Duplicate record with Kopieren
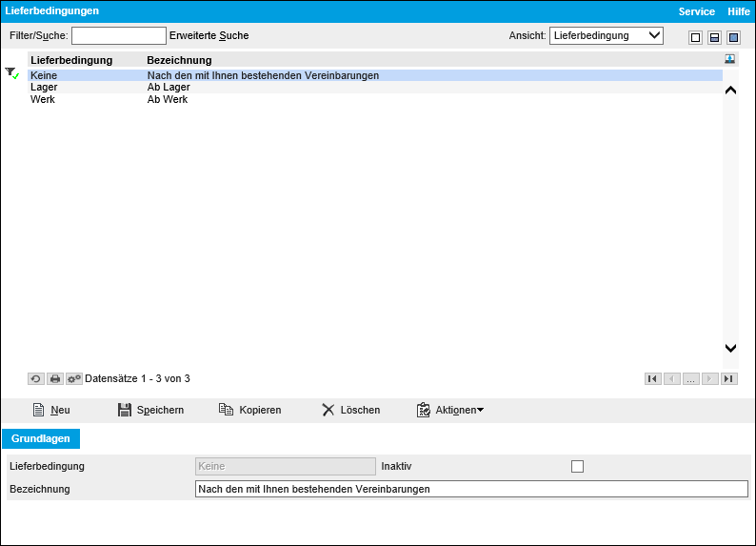 [x=249, y=410]
